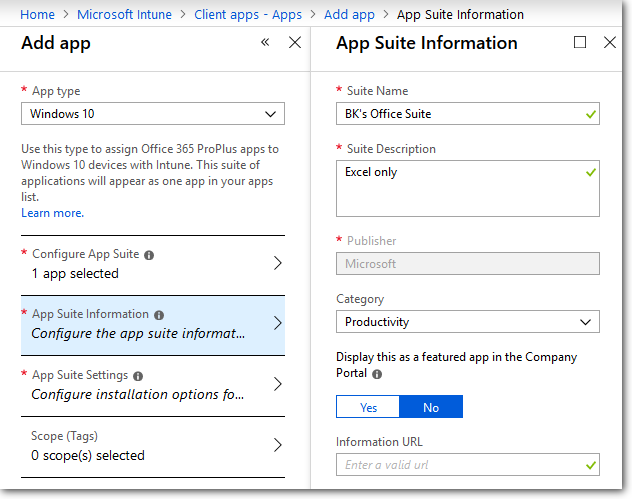Open the Category Productivity dropdown
Image resolution: width=632 pixels, height=499 pixels.
tap(467, 322)
